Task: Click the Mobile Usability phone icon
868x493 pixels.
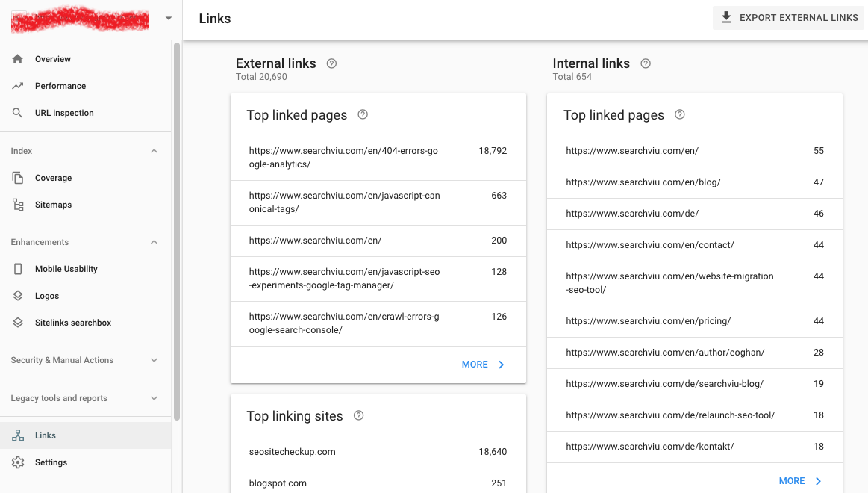Action: (x=18, y=269)
